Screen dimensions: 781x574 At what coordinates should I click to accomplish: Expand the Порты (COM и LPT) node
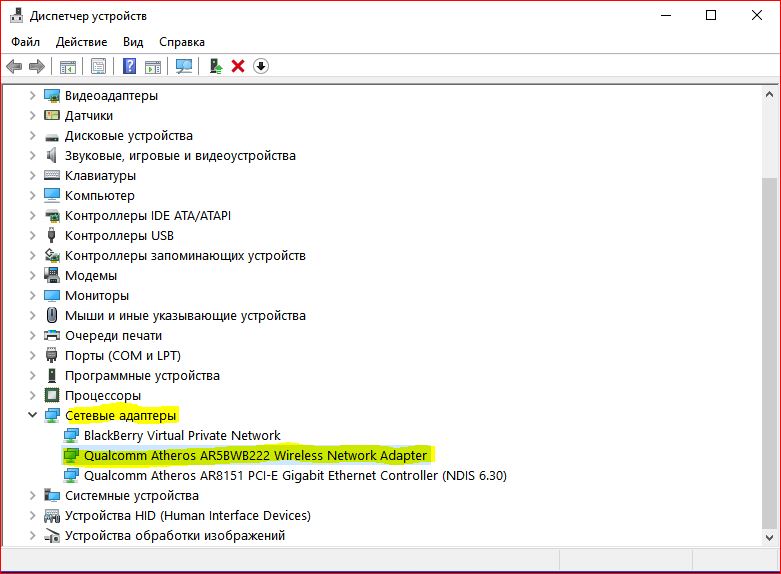pyautogui.click(x=32, y=355)
